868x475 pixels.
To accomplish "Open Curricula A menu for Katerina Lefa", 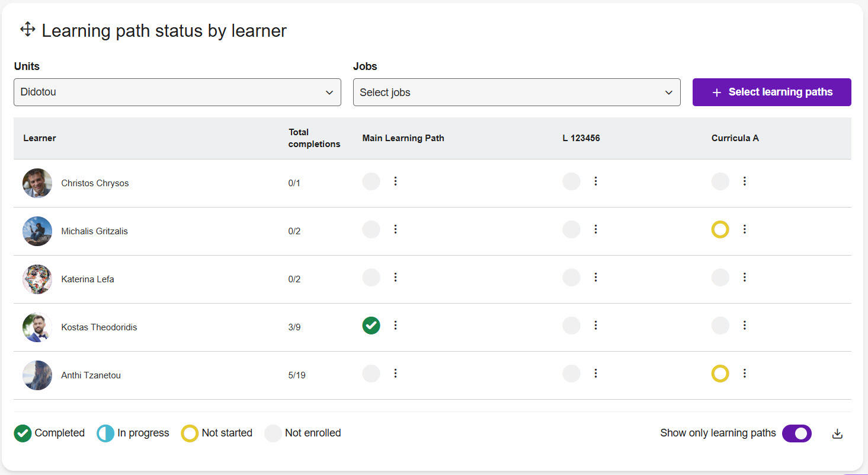I will pyautogui.click(x=745, y=278).
